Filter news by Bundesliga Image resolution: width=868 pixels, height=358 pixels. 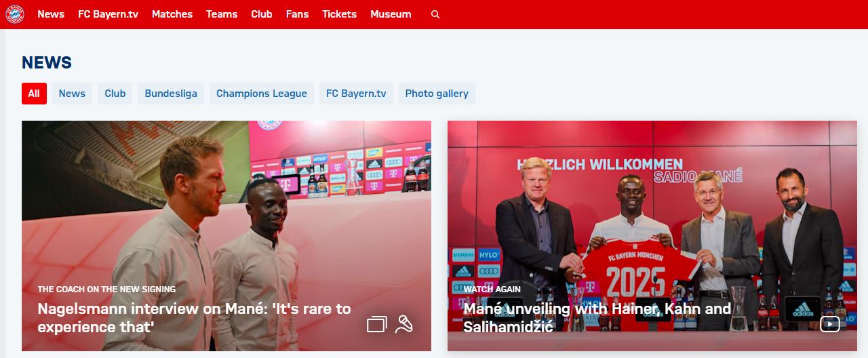[x=171, y=94]
